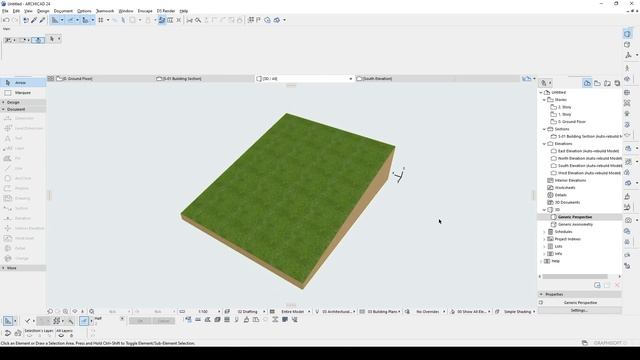Select the Arrow tool in the toolbox
Image resolution: width=640 pixels, height=360 pixels.
tap(23, 83)
